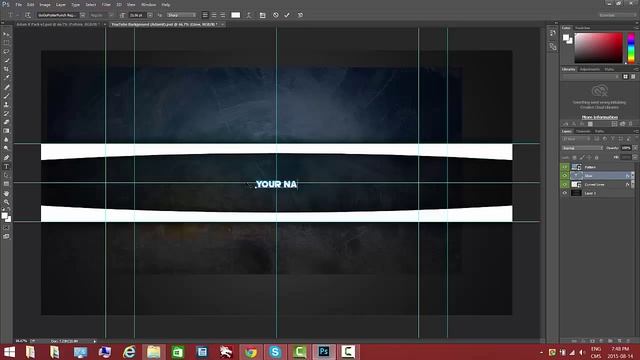Select the Zoom tool
Image resolution: width=640 pixels, height=360 pixels.
tap(7, 202)
